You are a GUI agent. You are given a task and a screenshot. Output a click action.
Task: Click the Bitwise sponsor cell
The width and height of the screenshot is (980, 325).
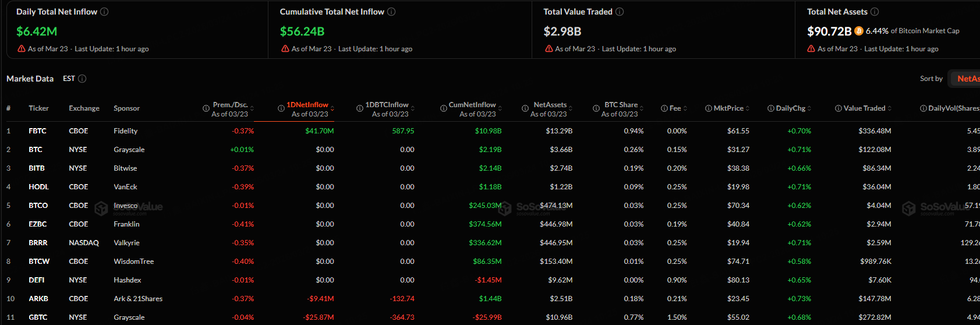(126, 168)
